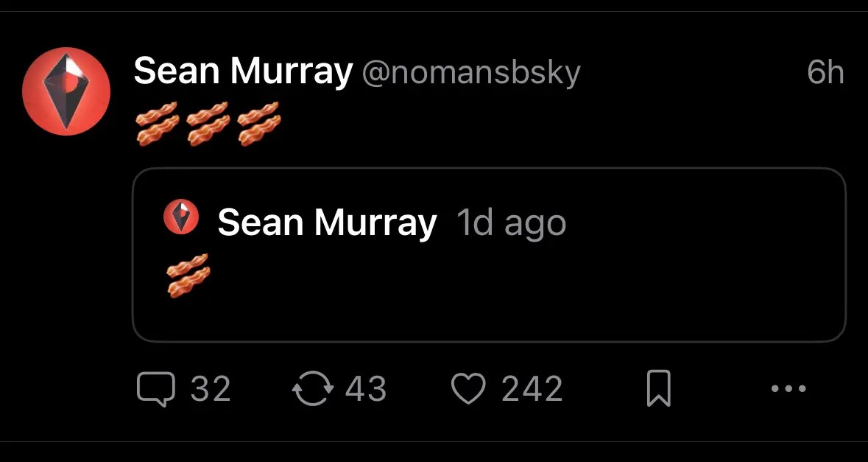Click the small avatar in the quoted post
The height and width of the screenshot is (462, 868).
(181, 217)
